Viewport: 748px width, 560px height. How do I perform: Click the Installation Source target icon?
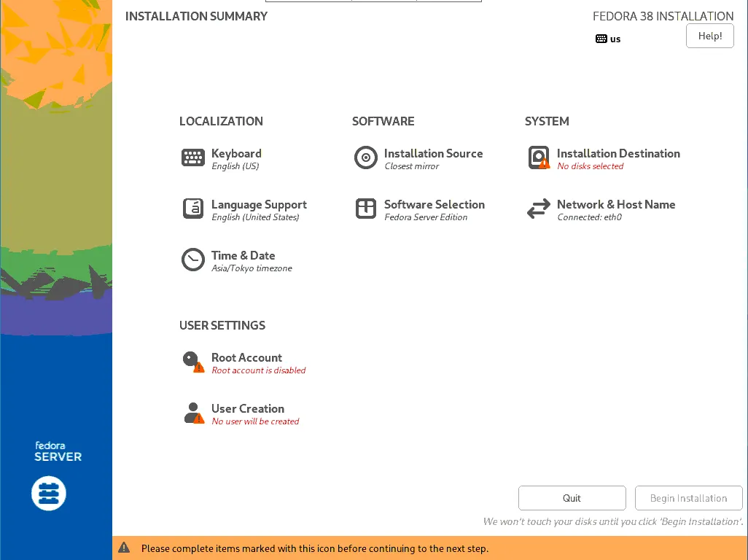pyautogui.click(x=365, y=157)
